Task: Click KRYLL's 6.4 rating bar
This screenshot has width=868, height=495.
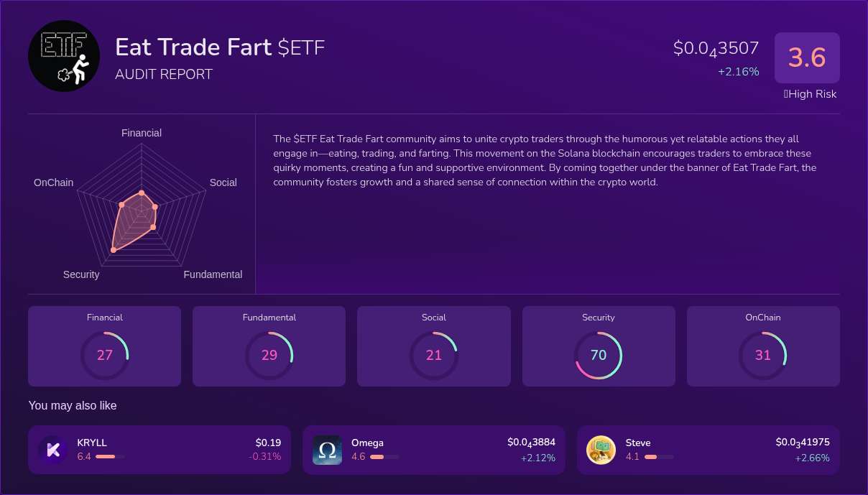Action: (108, 456)
